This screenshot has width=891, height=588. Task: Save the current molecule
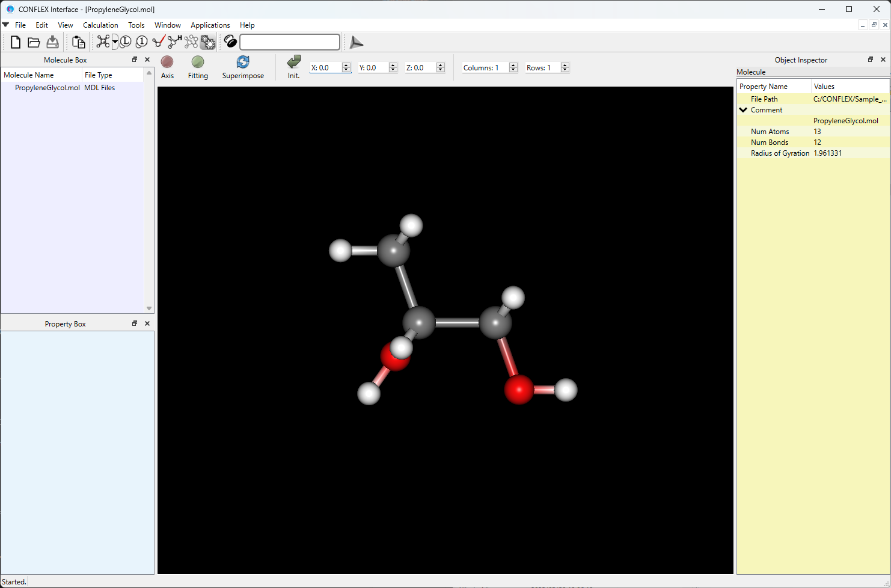pos(52,42)
